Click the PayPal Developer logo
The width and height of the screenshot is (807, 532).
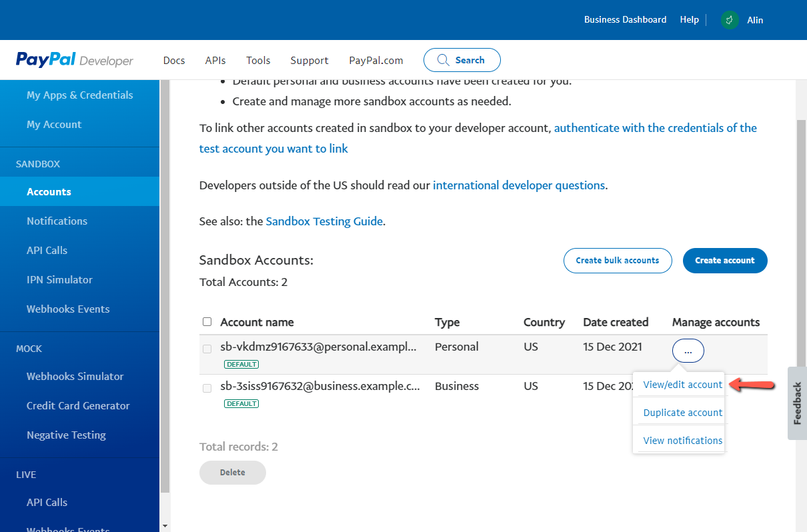coord(75,60)
